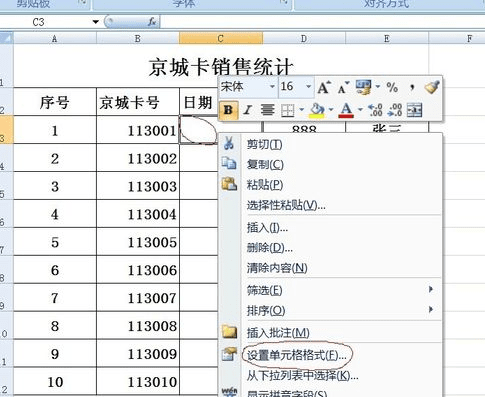Choose 插入(I)... from context menu
Screen dimensions: 485x397
click(x=331, y=228)
